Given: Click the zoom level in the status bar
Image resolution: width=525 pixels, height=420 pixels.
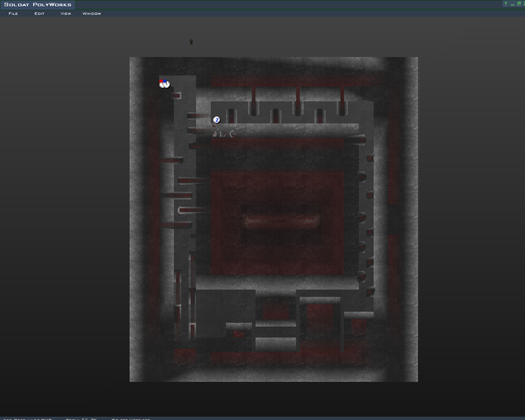Looking at the screenshot, I should coord(81,418).
